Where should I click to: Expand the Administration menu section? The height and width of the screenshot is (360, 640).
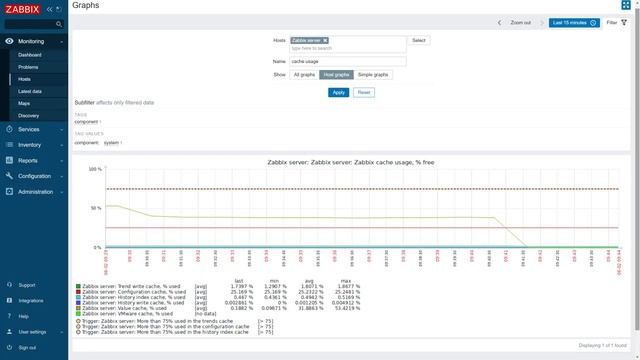point(62,192)
